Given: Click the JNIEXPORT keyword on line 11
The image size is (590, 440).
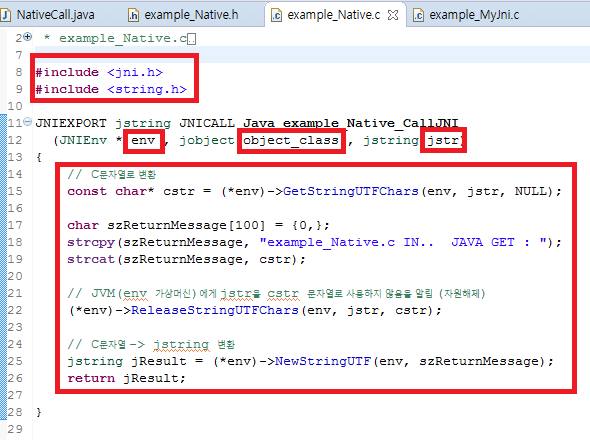Looking at the screenshot, I should tap(71, 123).
